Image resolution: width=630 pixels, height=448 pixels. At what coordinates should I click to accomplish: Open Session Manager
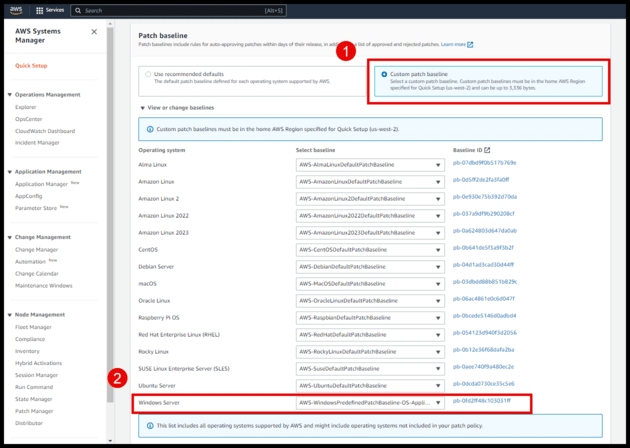click(37, 375)
